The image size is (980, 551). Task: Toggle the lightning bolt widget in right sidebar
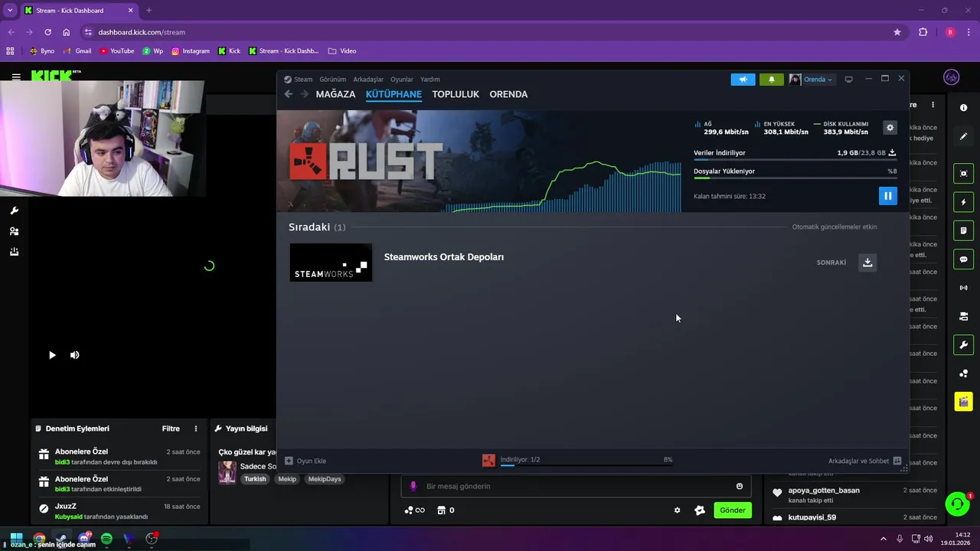pos(963,202)
